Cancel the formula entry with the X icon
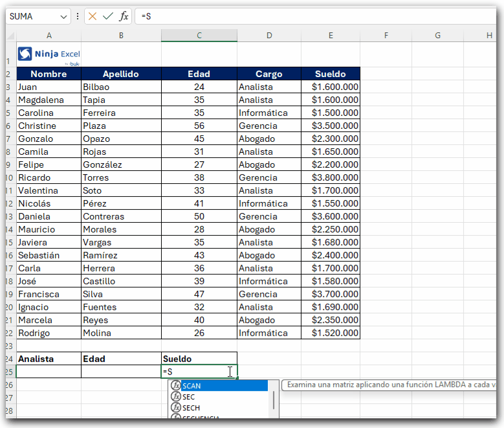504x428 pixels. tap(93, 16)
